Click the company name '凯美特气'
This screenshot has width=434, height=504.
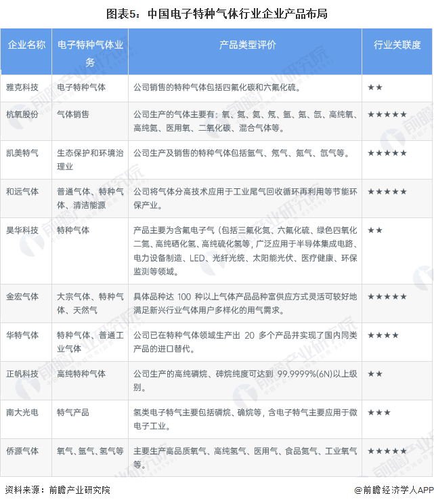(22, 152)
